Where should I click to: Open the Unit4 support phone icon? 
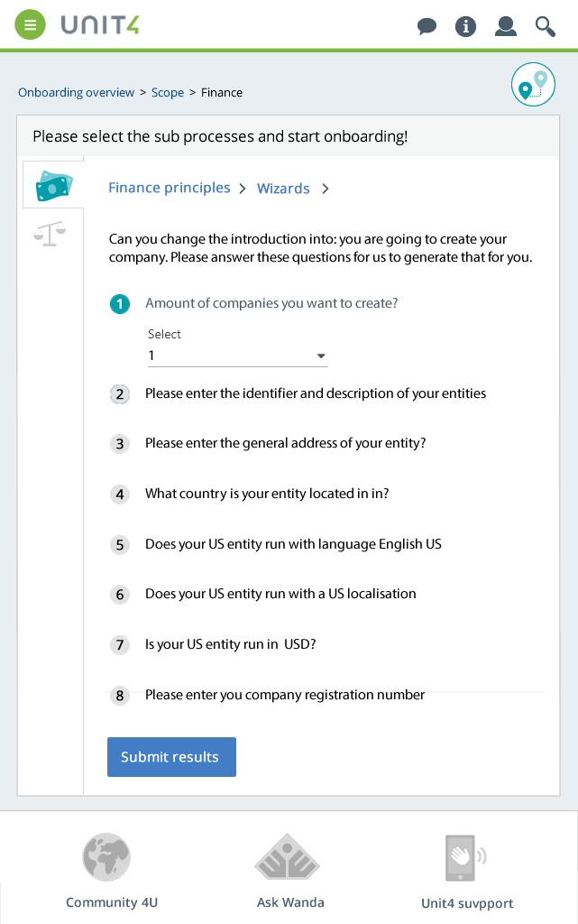tap(465, 857)
